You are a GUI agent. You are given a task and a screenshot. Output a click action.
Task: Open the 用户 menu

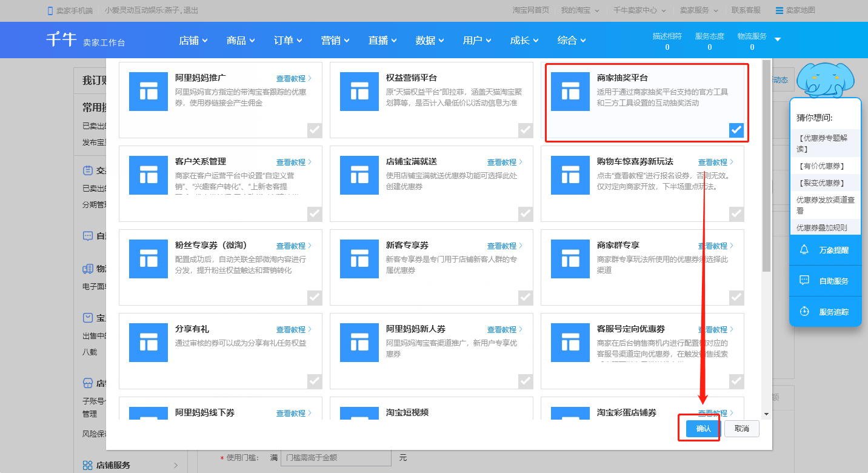click(x=477, y=41)
